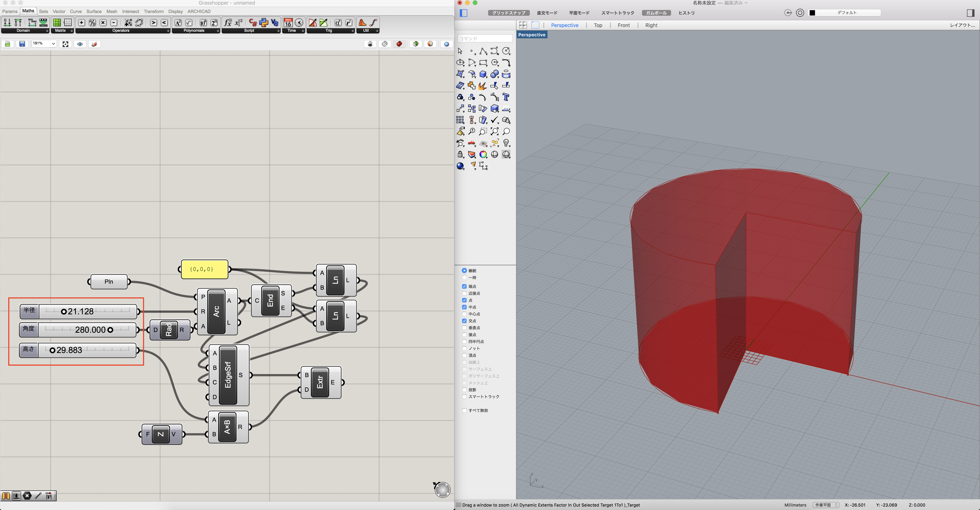Enable the 中点 midpoint snap checkbox
The height and width of the screenshot is (510, 980).
(x=464, y=306)
